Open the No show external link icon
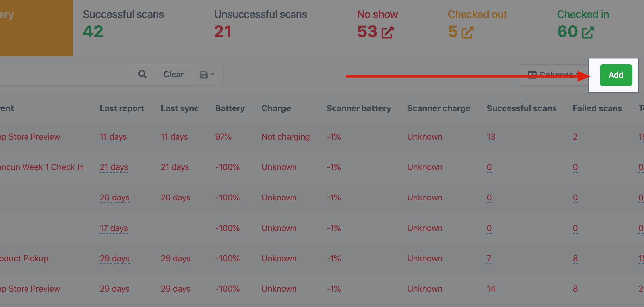 coord(387,32)
